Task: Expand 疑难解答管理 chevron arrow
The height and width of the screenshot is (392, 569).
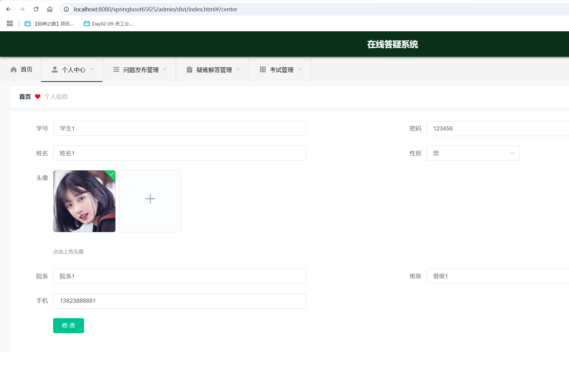Action: [238, 69]
